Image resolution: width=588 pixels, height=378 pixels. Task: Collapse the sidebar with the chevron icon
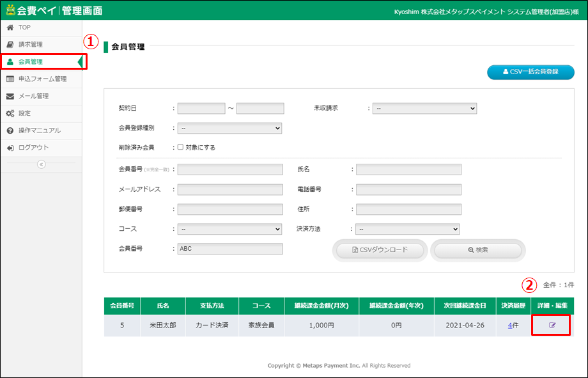(41, 164)
